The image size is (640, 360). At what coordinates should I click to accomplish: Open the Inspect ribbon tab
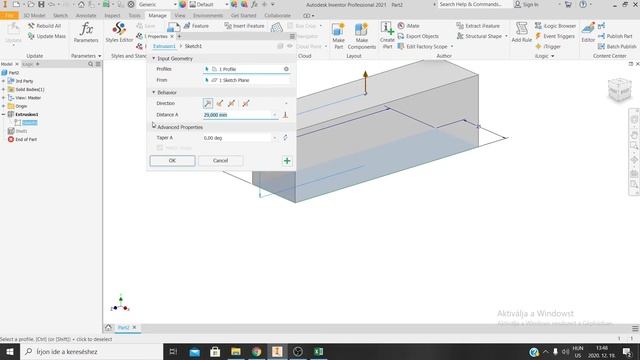(x=112, y=16)
